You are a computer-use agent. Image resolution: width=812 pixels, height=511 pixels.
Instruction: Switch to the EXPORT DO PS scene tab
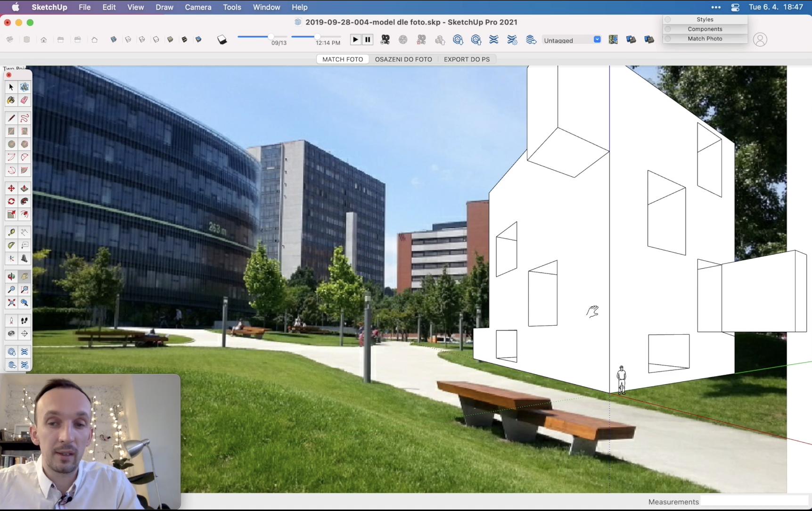click(467, 59)
